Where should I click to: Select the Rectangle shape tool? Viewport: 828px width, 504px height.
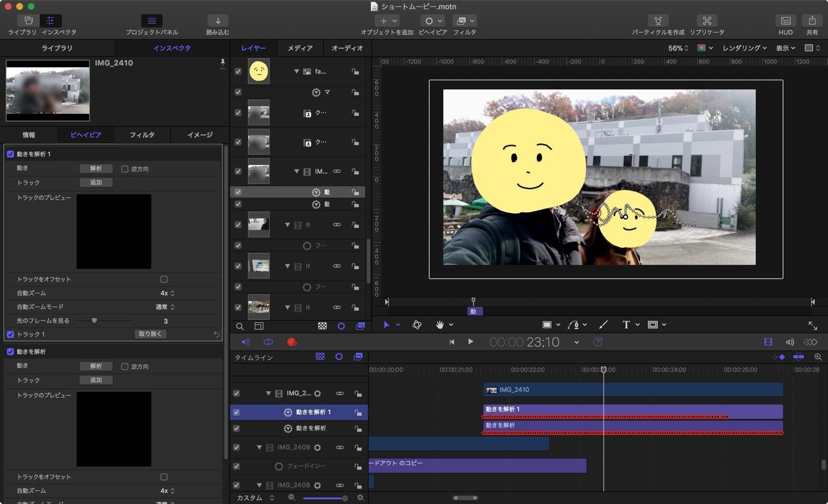[x=547, y=325]
